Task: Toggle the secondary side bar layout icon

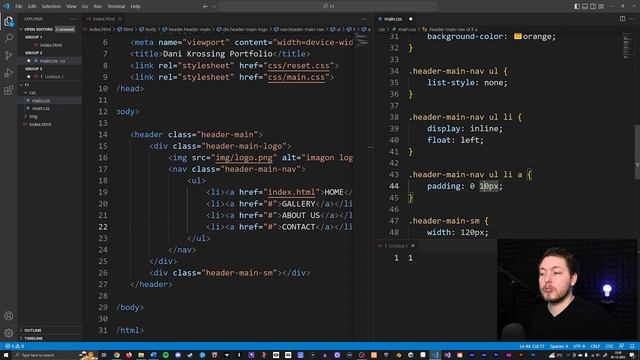Action: click(x=593, y=6)
